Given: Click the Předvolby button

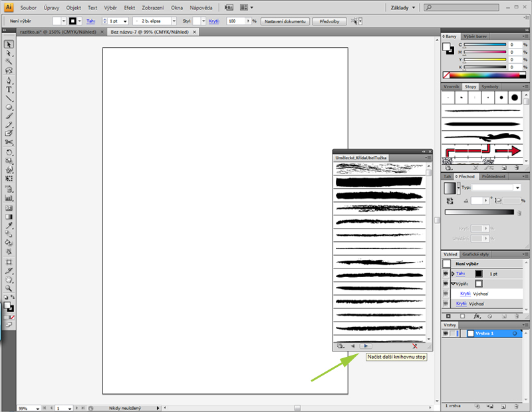Looking at the screenshot, I should coord(329,21).
